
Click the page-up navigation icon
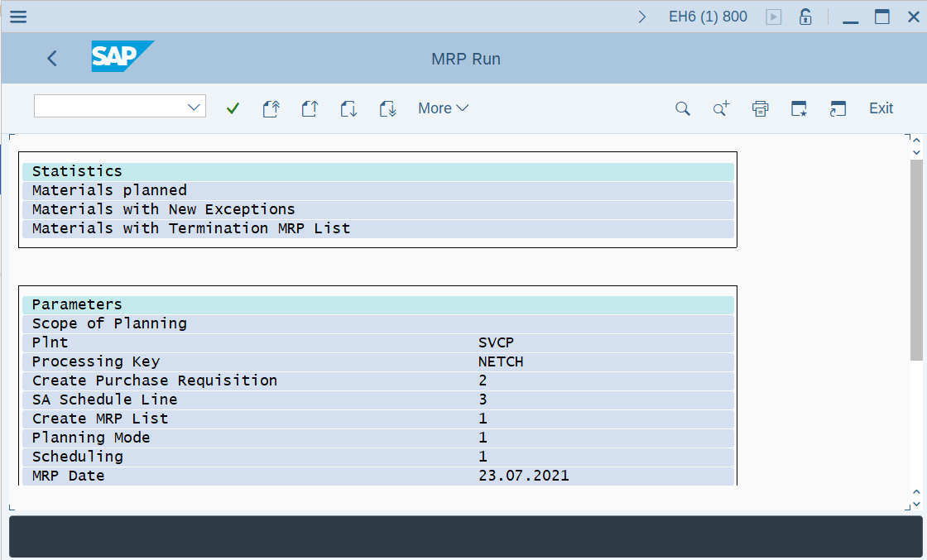click(310, 108)
